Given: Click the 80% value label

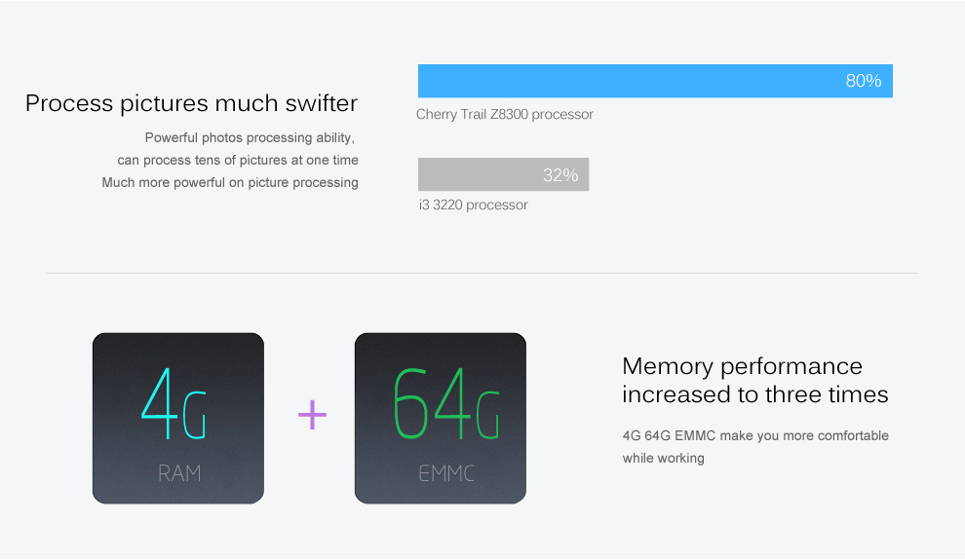Looking at the screenshot, I should click(x=864, y=81).
